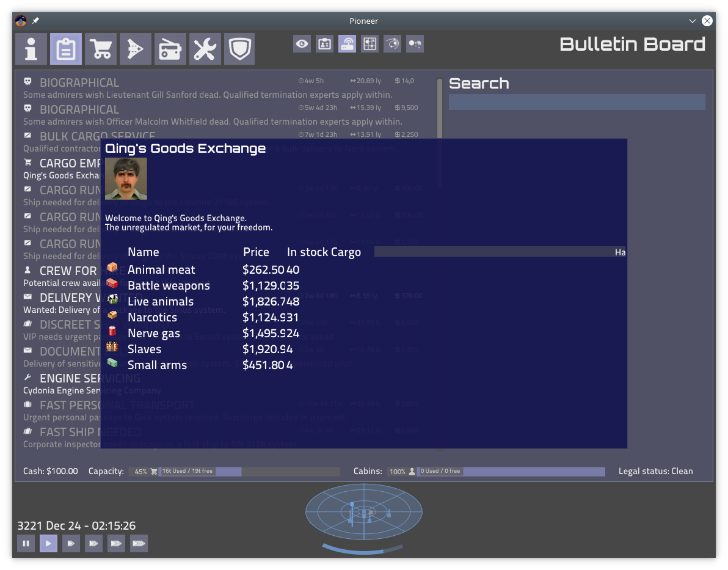Click the Capacity cargo usage gauge
This screenshot has height=570, width=728.
click(x=235, y=472)
